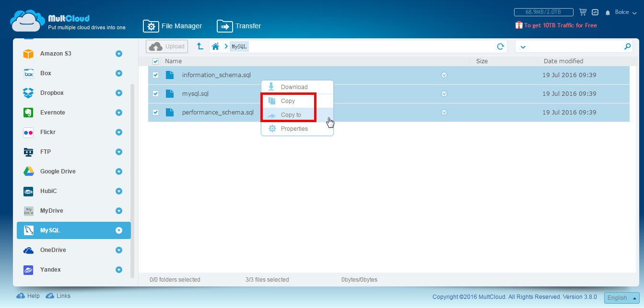Open information_schema.sql row options arrow
Image resolution: width=644 pixels, height=308 pixels.
click(x=444, y=75)
